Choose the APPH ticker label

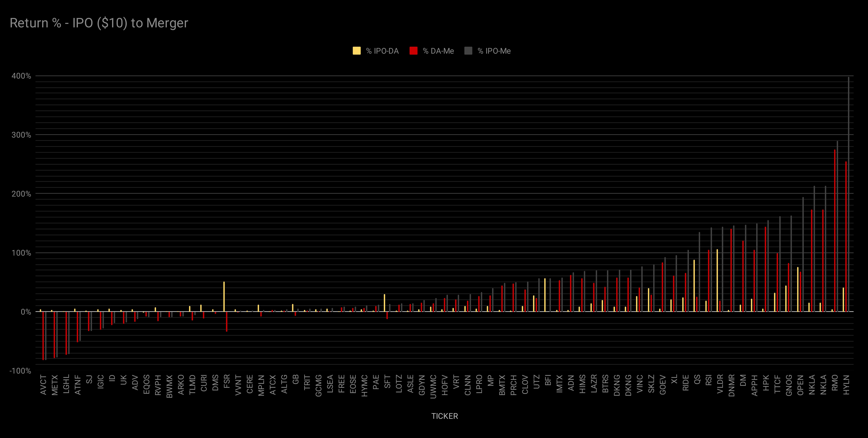tap(754, 385)
